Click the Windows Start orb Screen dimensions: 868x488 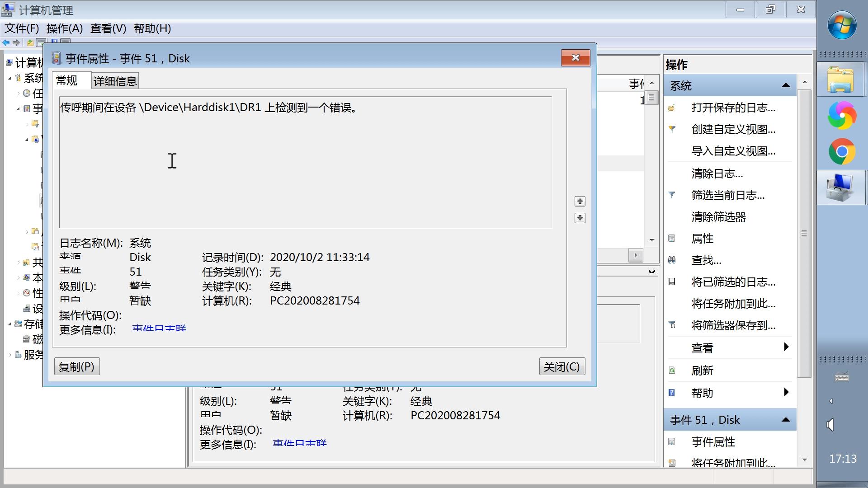click(841, 26)
